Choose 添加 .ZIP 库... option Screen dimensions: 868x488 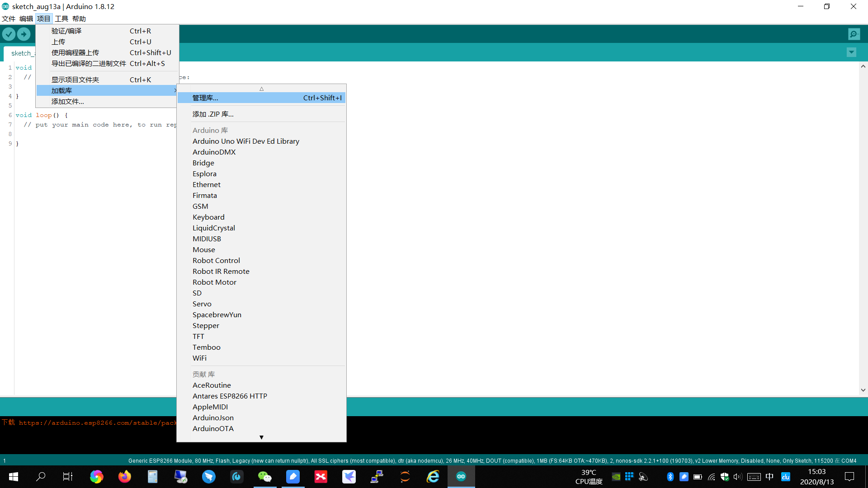(213, 114)
